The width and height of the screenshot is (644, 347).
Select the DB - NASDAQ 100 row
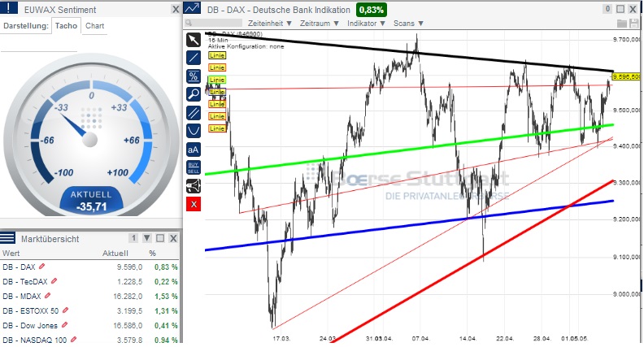pos(90,340)
